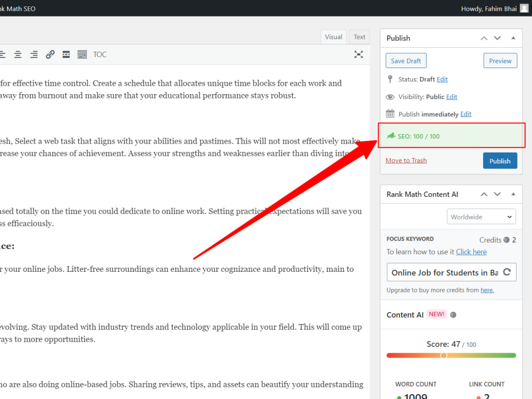Click the user avatar in admin bar
Viewport: 532px width, 399px height.
[x=524, y=9]
